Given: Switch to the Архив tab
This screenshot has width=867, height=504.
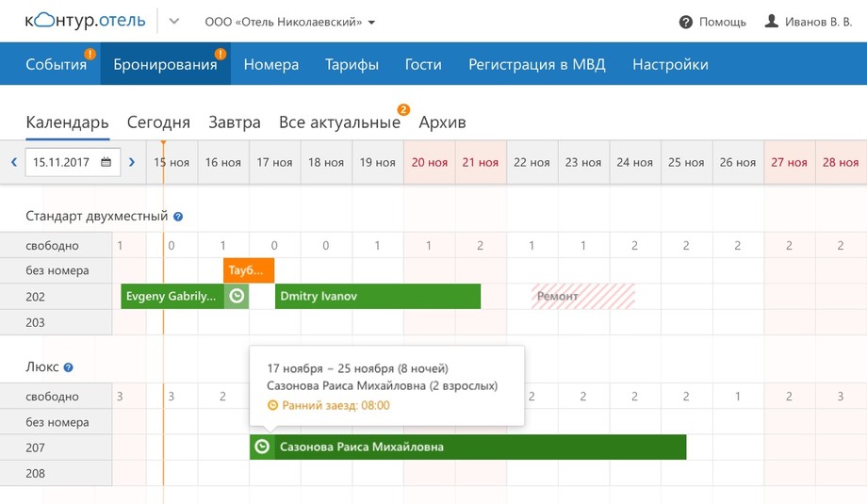Looking at the screenshot, I should [442, 122].
